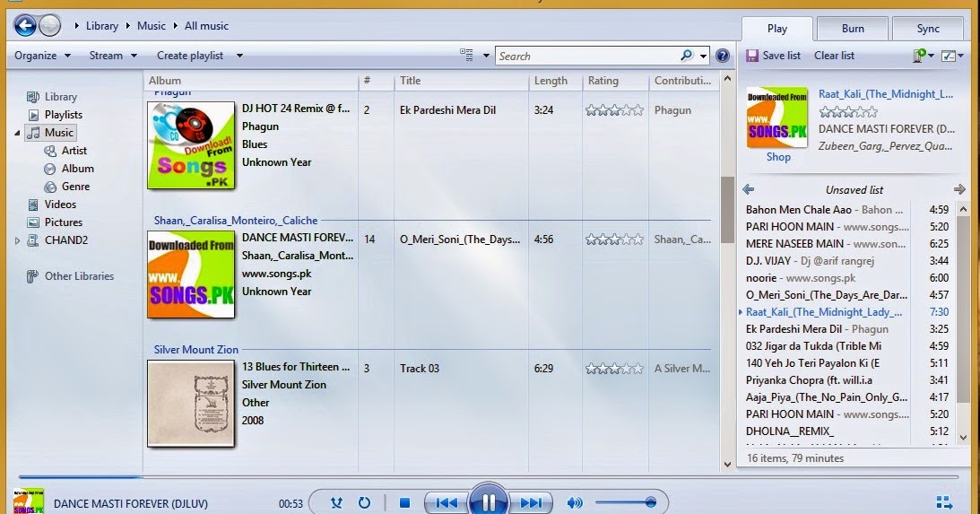Open the Stream dropdown menu
980x514 pixels.
coord(113,56)
